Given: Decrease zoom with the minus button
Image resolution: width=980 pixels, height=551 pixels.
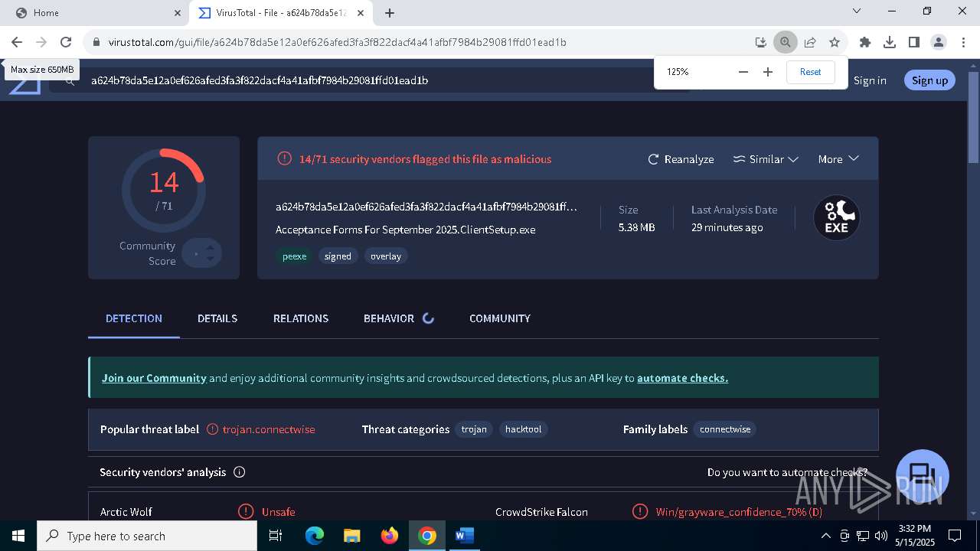Looking at the screenshot, I should (x=743, y=72).
